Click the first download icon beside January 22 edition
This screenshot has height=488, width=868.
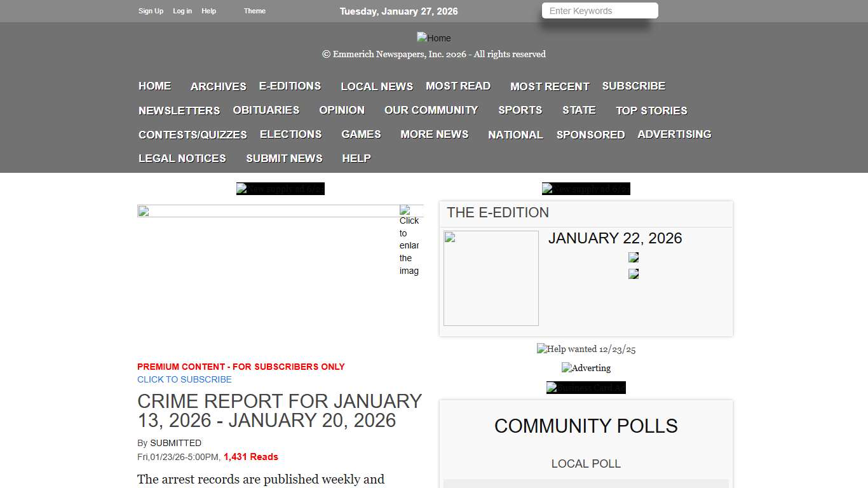pyautogui.click(x=633, y=257)
